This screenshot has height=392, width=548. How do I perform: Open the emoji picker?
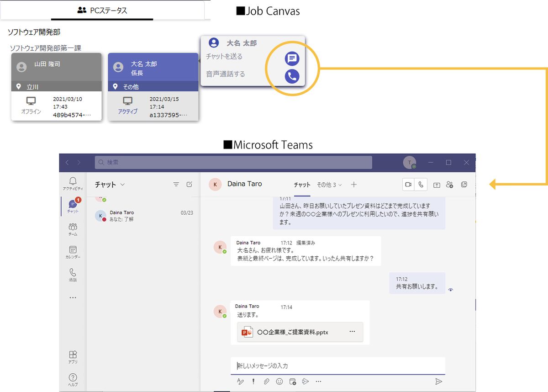click(x=279, y=381)
